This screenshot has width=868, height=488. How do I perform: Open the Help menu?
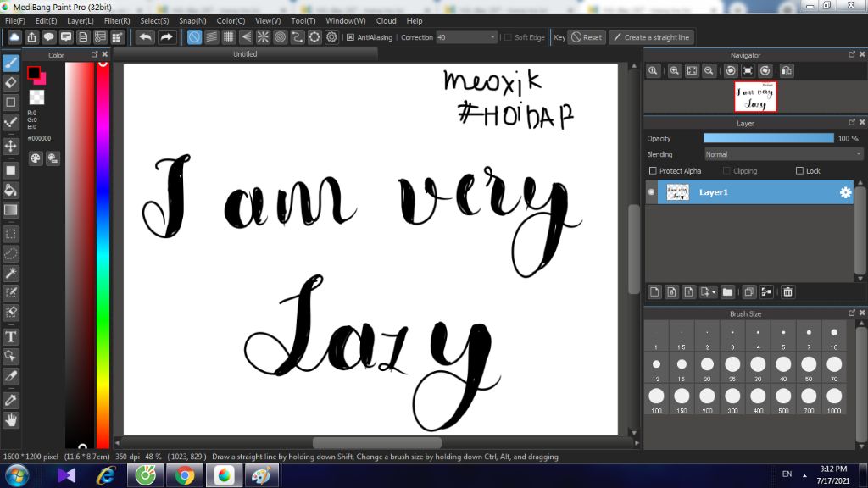click(414, 20)
